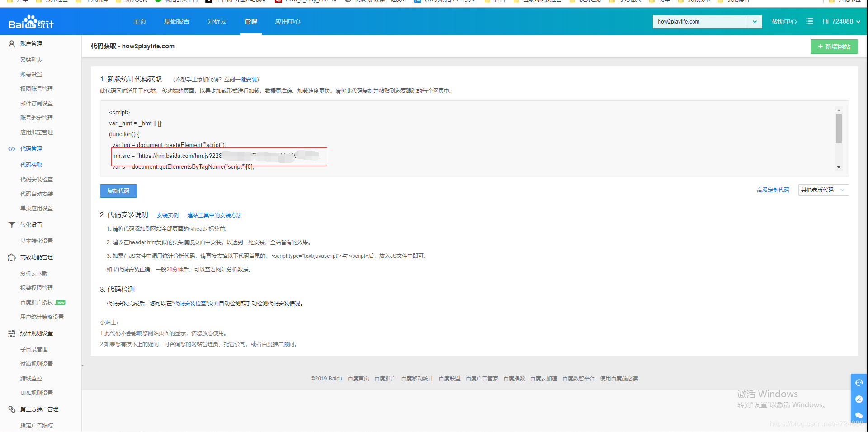
Task: Click the headset support icon in floating bar
Action: click(859, 383)
